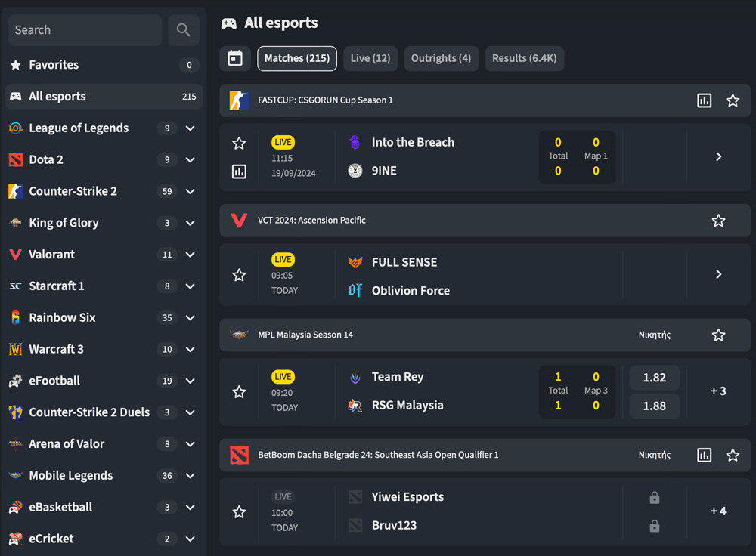The height and width of the screenshot is (556, 756).
Task: Open statistics for FASTCUP CSGORUN Cup header
Action: click(704, 100)
